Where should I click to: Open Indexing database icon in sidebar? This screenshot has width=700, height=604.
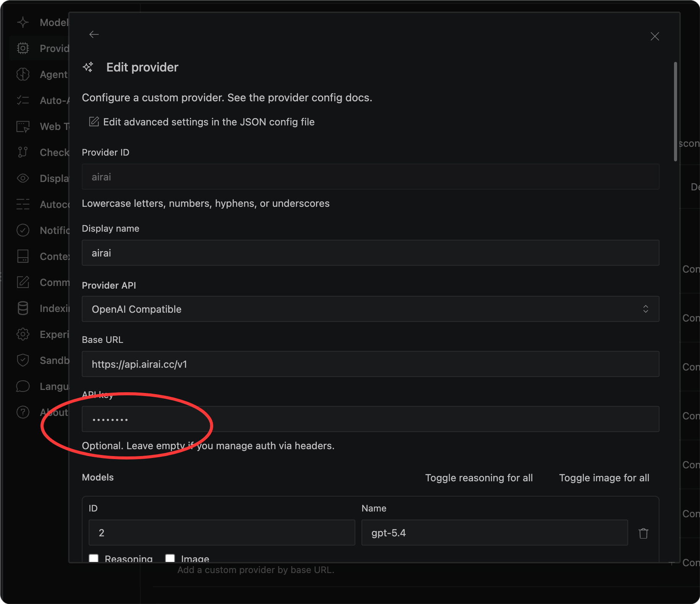[x=23, y=308]
